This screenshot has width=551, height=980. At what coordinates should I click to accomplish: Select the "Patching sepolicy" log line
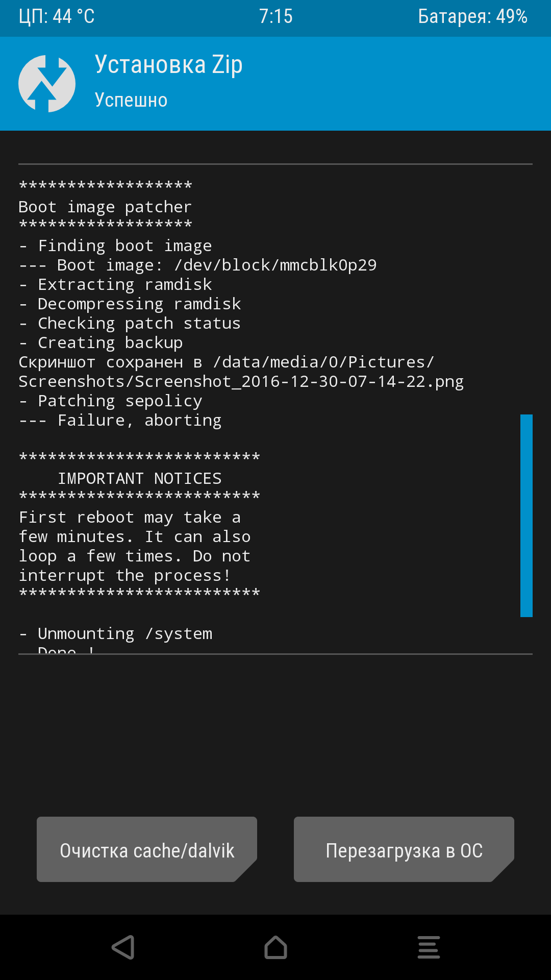point(120,401)
